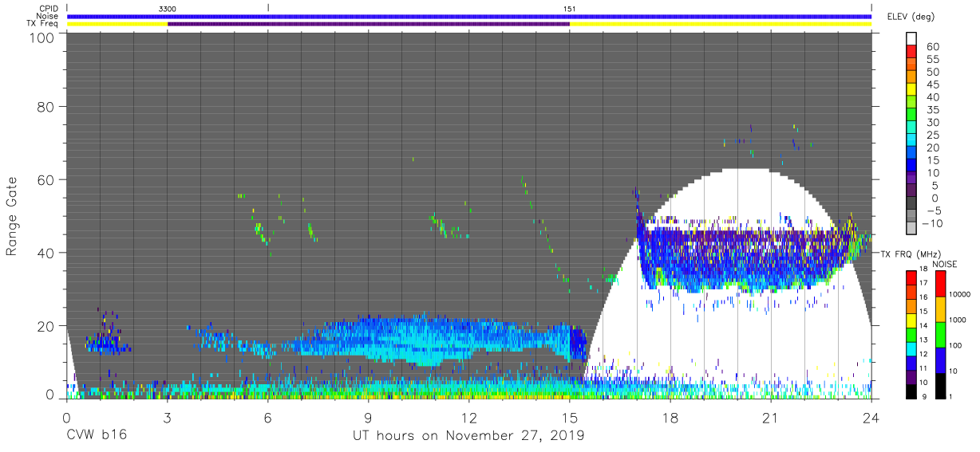Click the y-axis tick label 60
Screen dimensions: 980x452
pyautogui.click(x=46, y=180)
